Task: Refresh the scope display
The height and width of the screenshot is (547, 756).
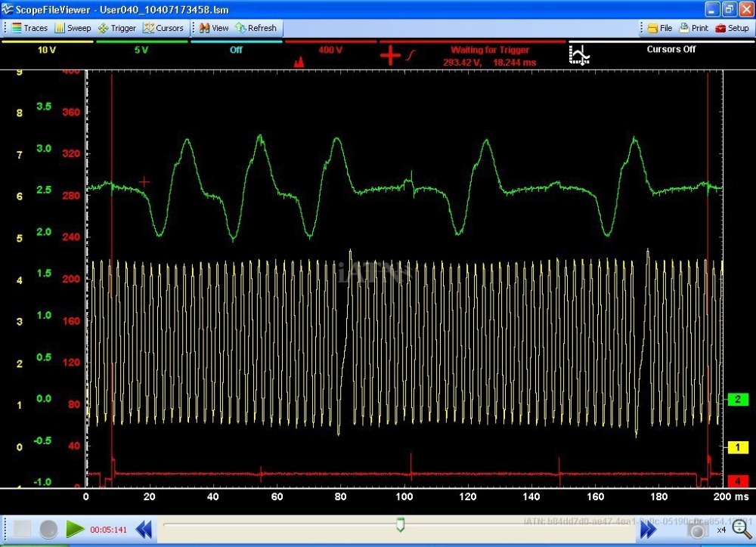Action: 256,28
